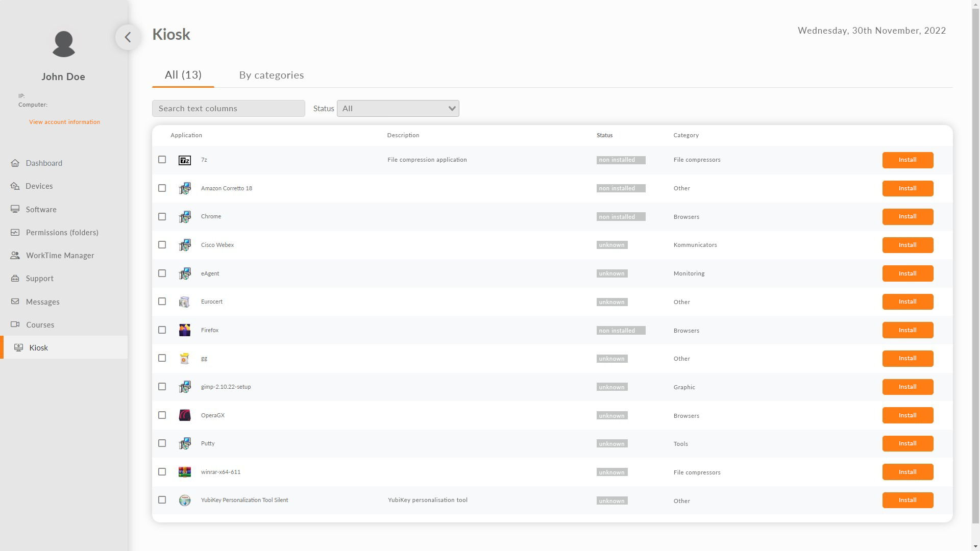Switch to the All (13) tab

(x=183, y=75)
